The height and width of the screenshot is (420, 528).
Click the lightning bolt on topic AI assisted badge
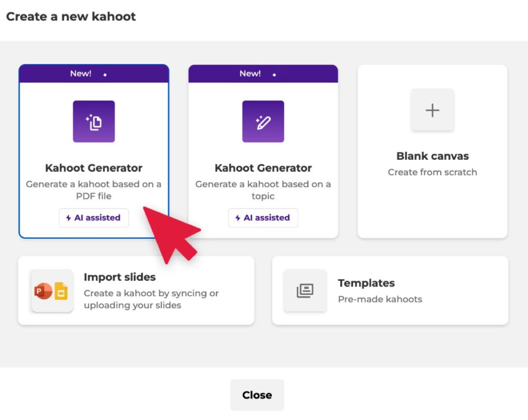[x=238, y=218]
